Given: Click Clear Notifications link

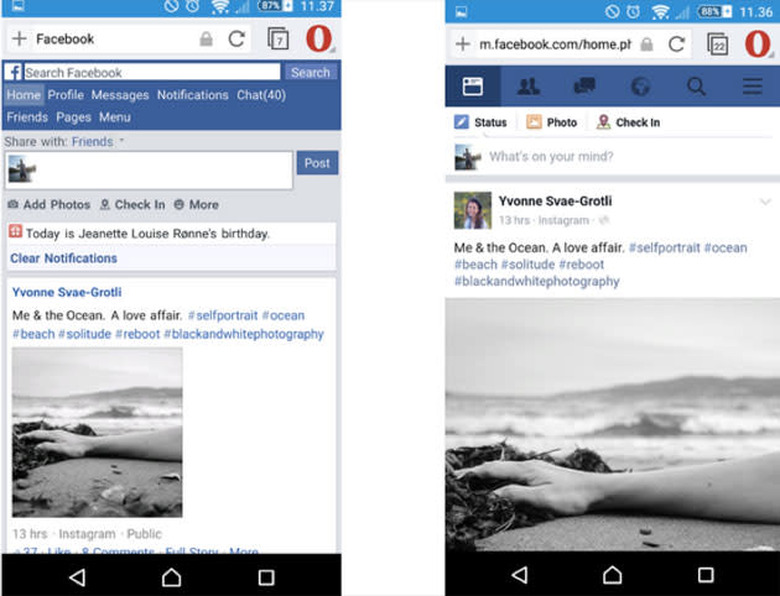Looking at the screenshot, I should (64, 258).
